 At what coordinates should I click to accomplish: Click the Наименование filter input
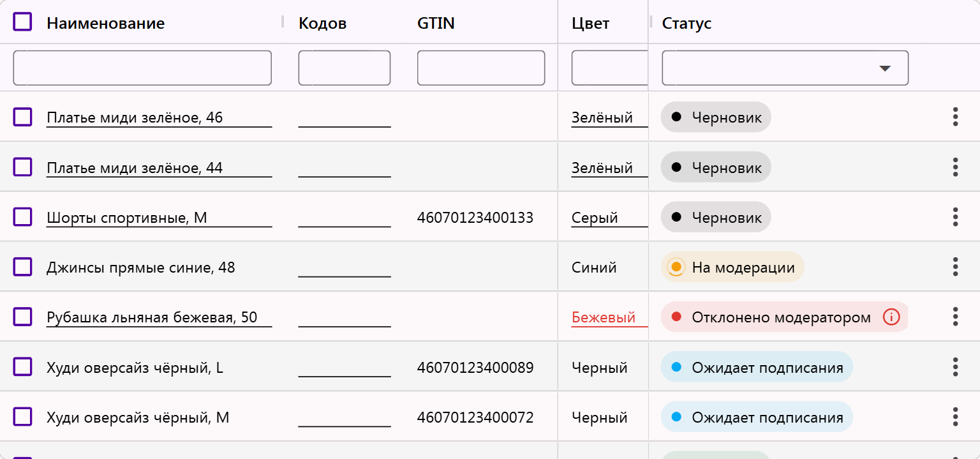click(x=142, y=68)
